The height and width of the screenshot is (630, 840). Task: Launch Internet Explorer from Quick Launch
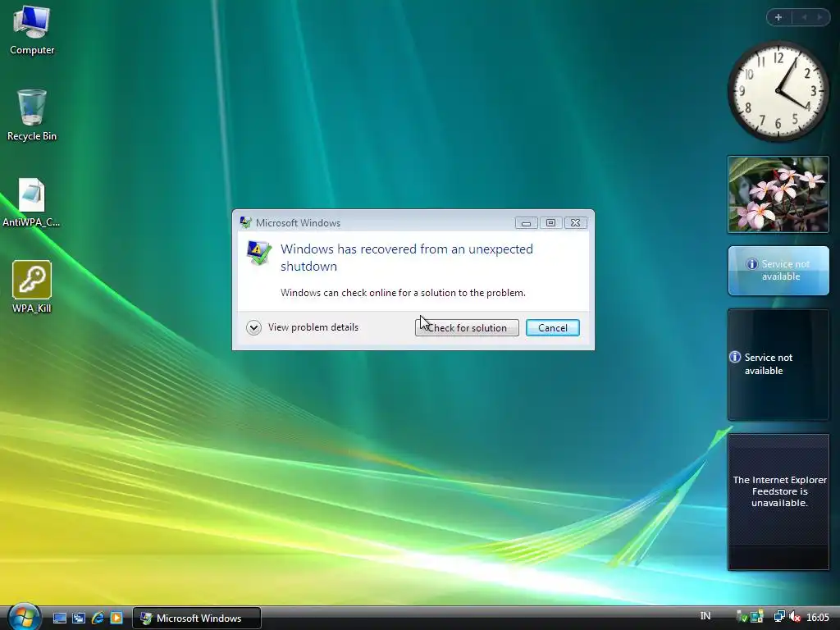(x=98, y=619)
